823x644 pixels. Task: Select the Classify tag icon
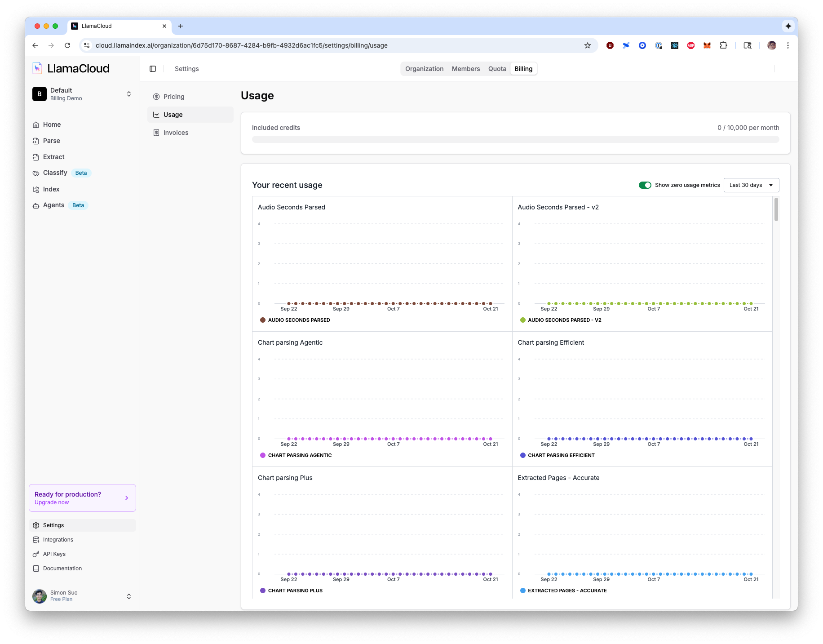[x=36, y=173]
